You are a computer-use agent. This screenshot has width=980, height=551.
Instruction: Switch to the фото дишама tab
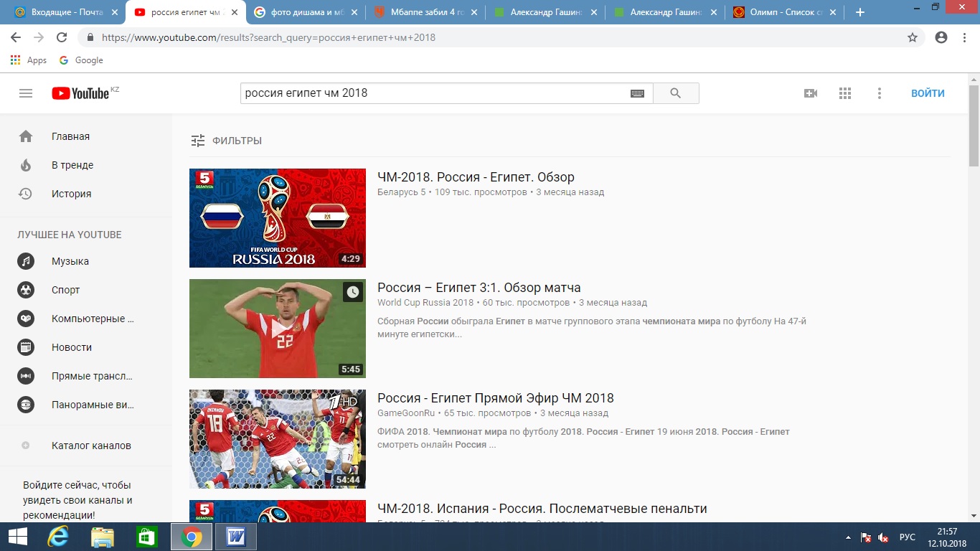[x=305, y=12]
